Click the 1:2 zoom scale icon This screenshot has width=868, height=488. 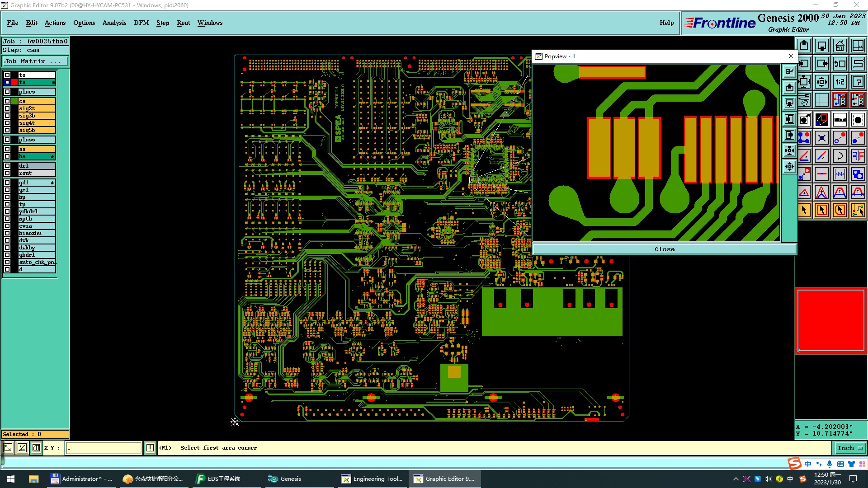coord(840,82)
